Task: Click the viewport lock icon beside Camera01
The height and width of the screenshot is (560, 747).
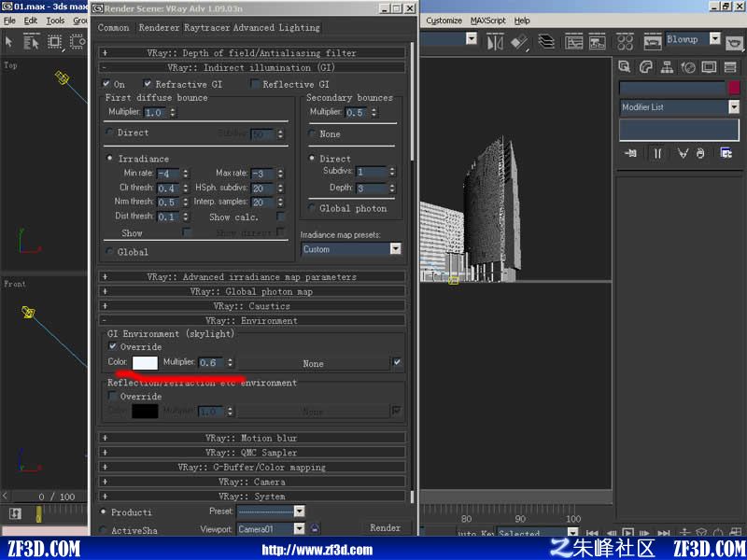Action: pos(315,527)
